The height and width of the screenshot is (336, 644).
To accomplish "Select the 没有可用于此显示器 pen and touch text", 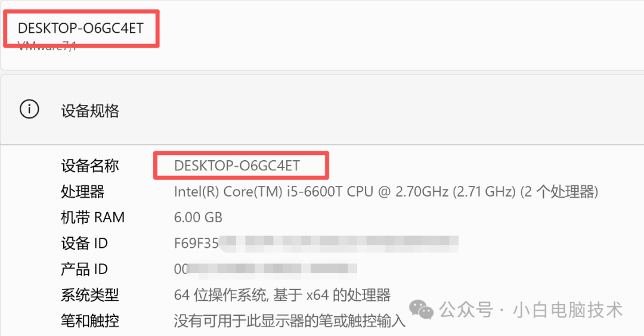I will pyautogui.click(x=290, y=321).
